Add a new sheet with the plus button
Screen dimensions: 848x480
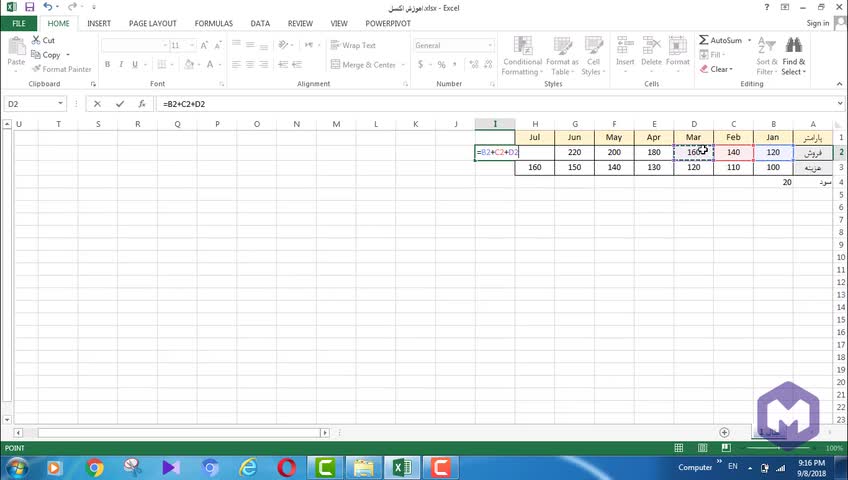pos(724,432)
